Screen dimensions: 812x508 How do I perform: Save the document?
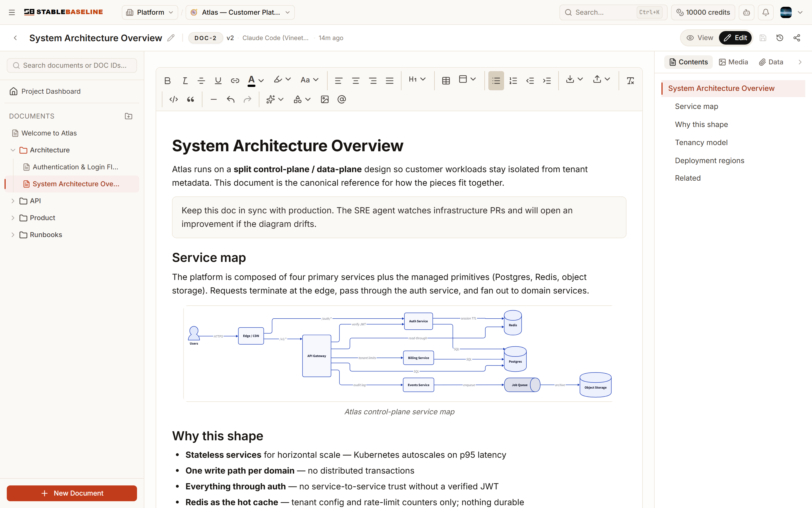pos(763,38)
